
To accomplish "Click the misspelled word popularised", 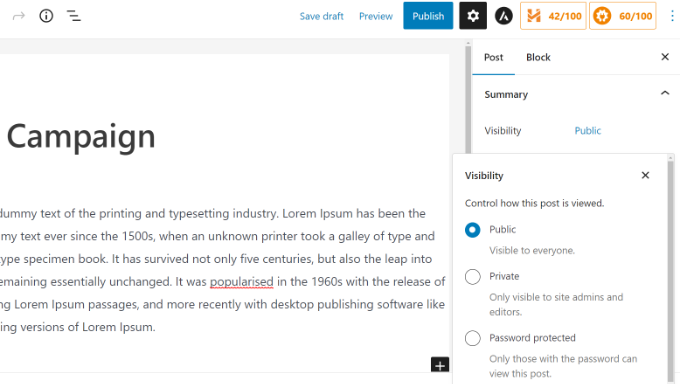I will [242, 282].
